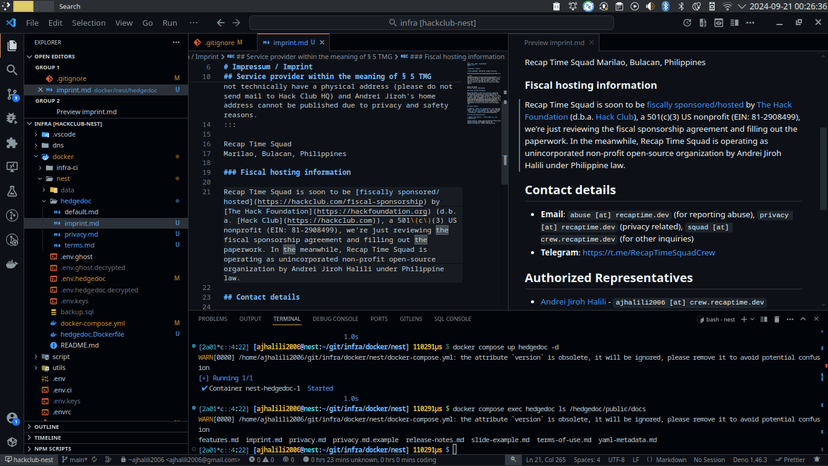The width and height of the screenshot is (828, 466).
Task: Open privacy.md in the explorer tree
Action: tap(80, 234)
